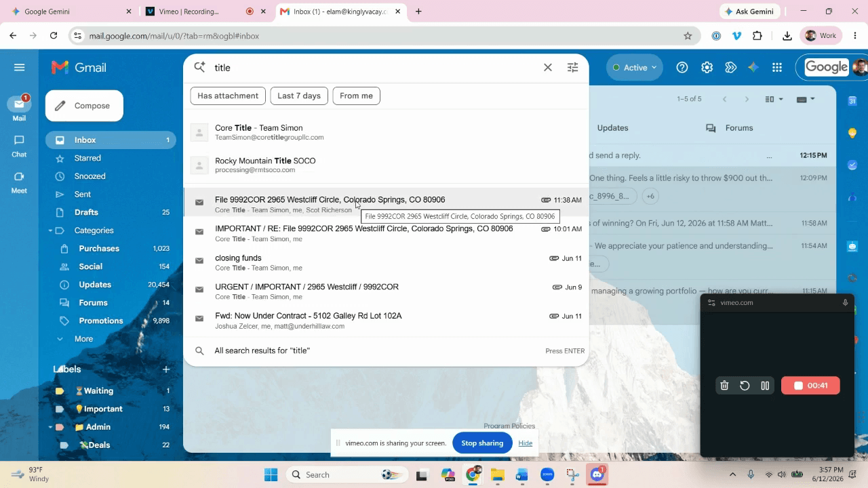The image size is (868, 488).
Task: Open Chrome downloads icon
Action: pos(787,36)
